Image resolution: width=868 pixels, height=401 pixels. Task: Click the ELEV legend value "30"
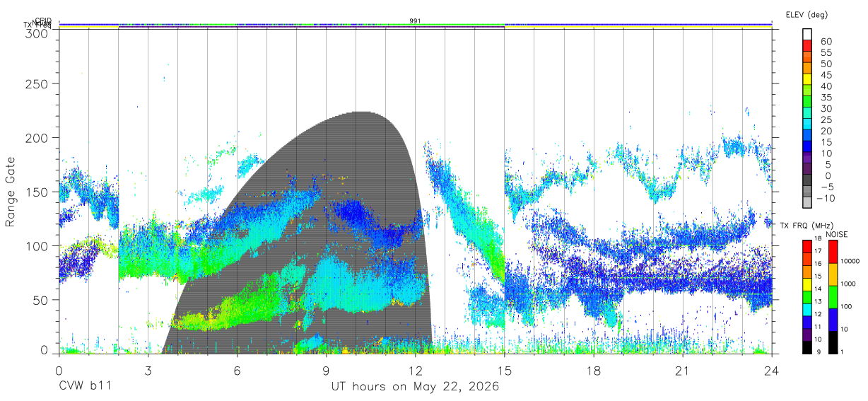[826, 108]
